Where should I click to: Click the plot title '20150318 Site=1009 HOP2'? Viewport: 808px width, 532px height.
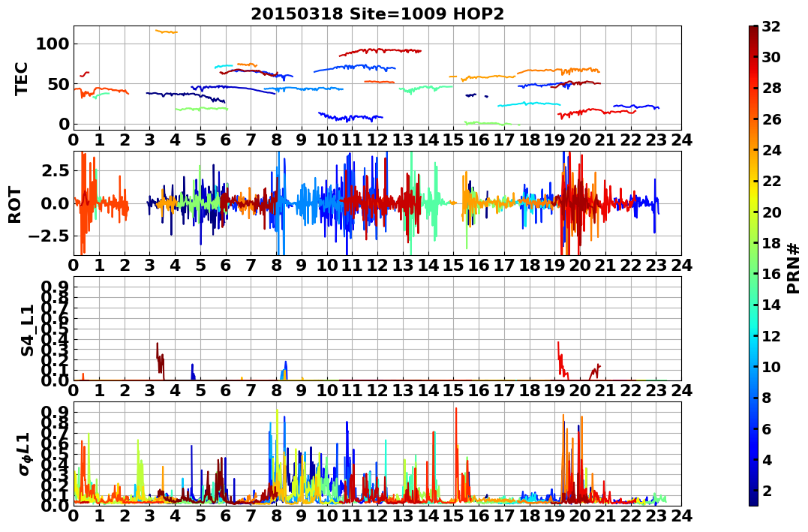pos(377,14)
